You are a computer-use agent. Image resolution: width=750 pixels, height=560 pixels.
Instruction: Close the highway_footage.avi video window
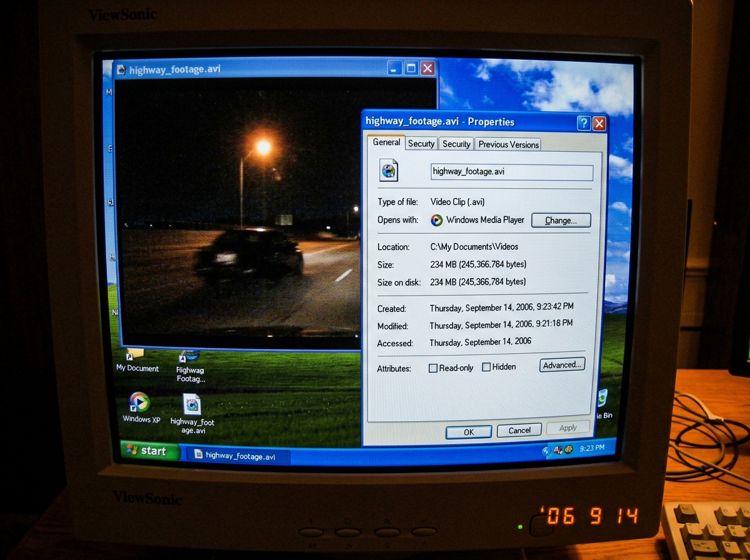[427, 68]
